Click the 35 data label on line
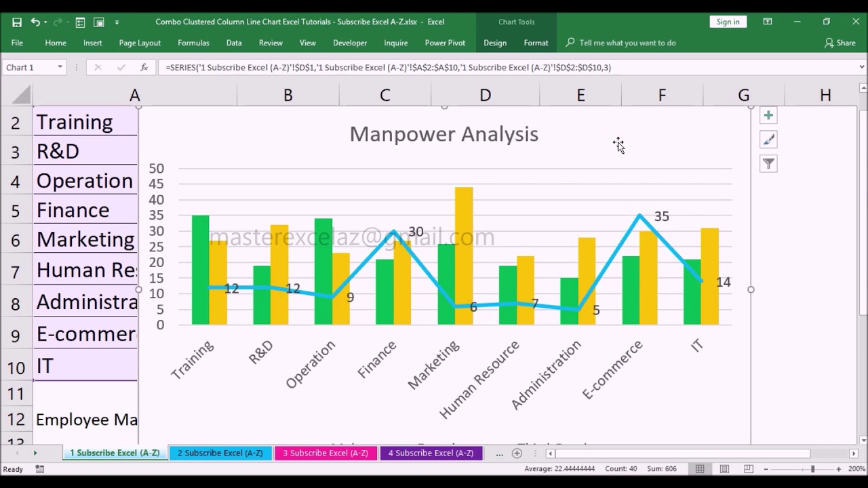The width and height of the screenshot is (868, 488). pos(662,216)
